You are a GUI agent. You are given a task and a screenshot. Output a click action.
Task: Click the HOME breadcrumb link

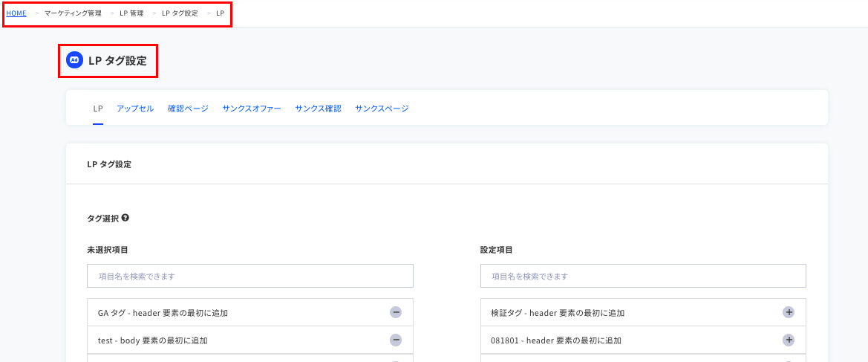(16, 13)
